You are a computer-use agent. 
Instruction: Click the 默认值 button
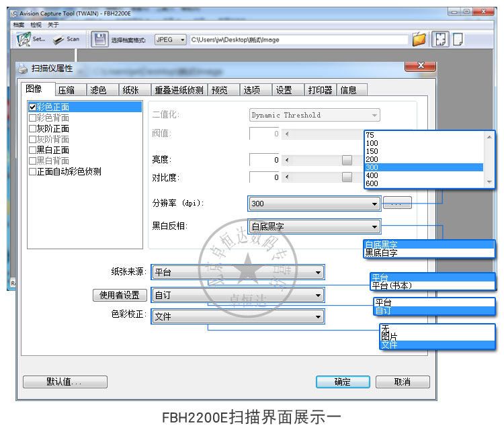click(65, 382)
